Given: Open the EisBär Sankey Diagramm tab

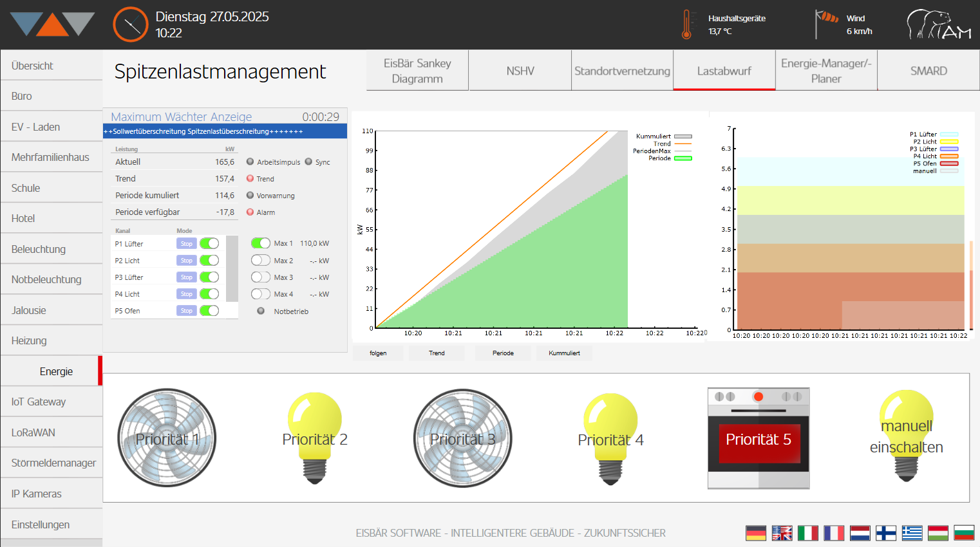Looking at the screenshot, I should (x=417, y=70).
